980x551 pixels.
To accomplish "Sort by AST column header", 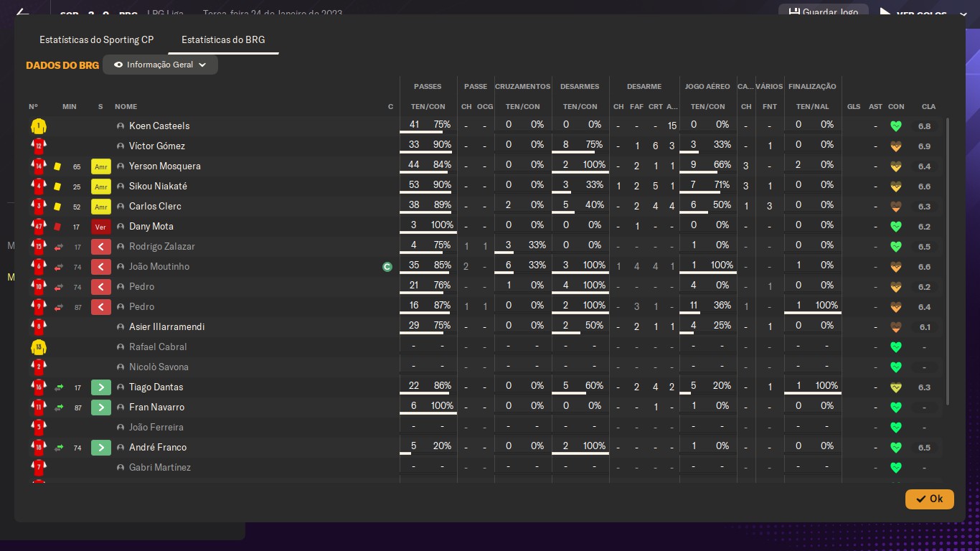I will (x=875, y=107).
